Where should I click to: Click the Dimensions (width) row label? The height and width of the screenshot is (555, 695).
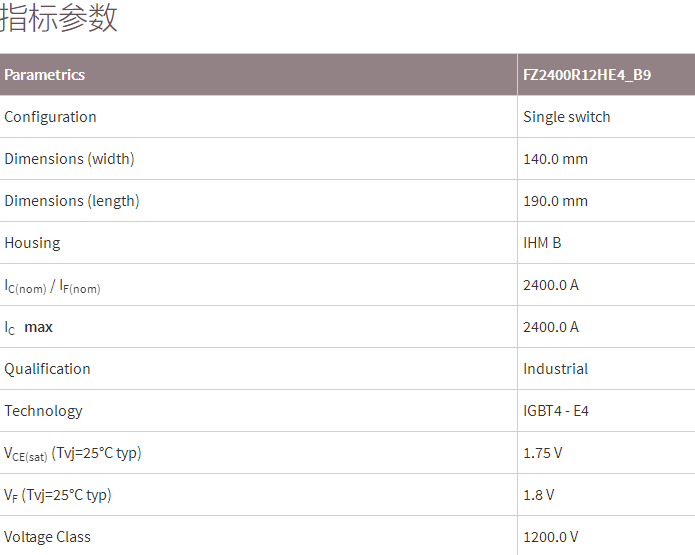pyautogui.click(x=69, y=159)
